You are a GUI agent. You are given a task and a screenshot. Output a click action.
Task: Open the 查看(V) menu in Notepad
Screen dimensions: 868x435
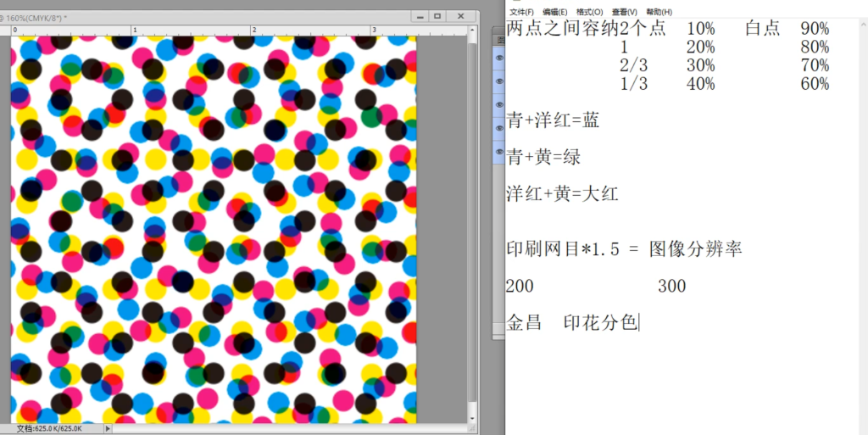coord(625,12)
